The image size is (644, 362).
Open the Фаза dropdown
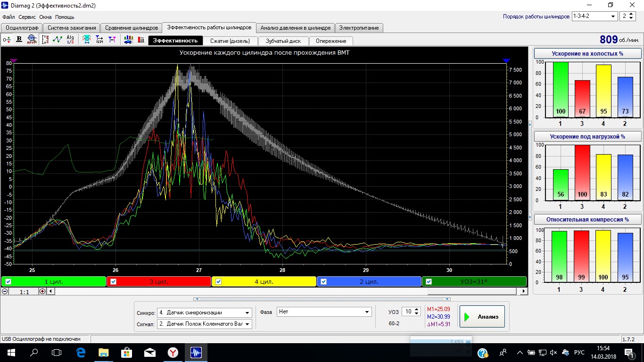(x=324, y=312)
